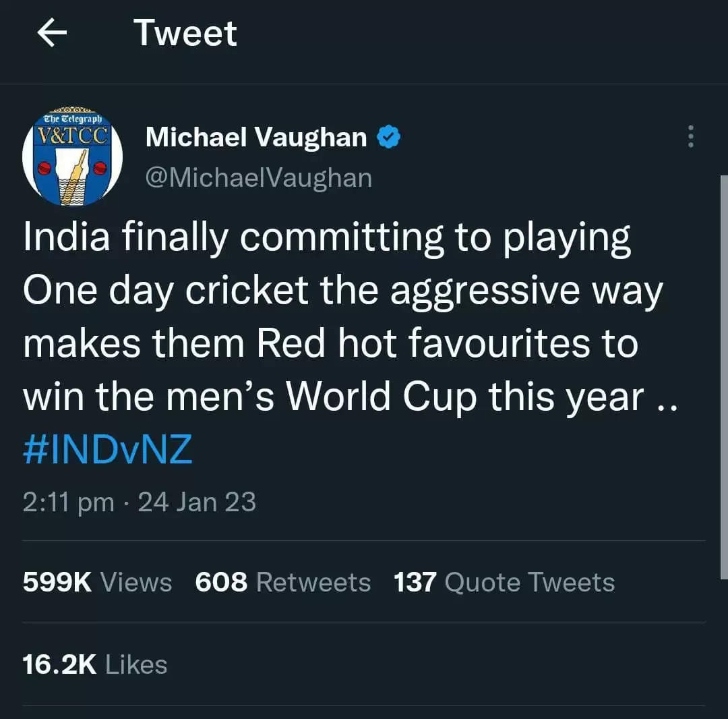The image size is (728, 719).
Task: Open the @MichaelVaughan handle
Action: (x=259, y=178)
